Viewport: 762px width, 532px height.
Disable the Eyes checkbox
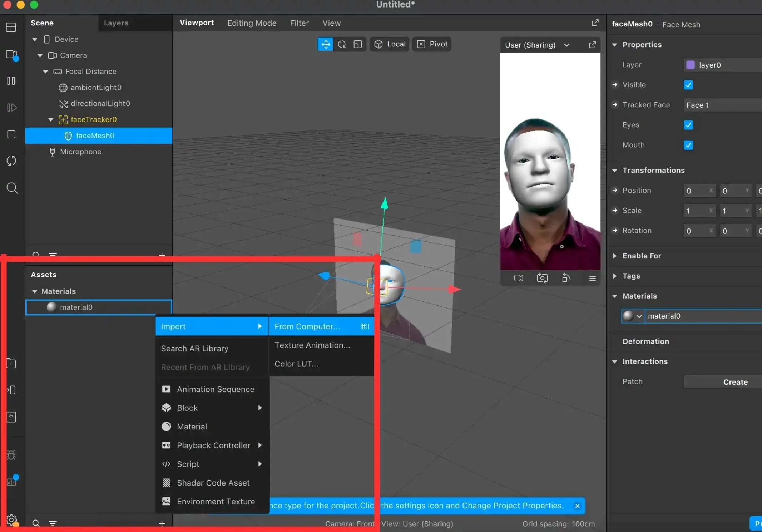(x=688, y=125)
